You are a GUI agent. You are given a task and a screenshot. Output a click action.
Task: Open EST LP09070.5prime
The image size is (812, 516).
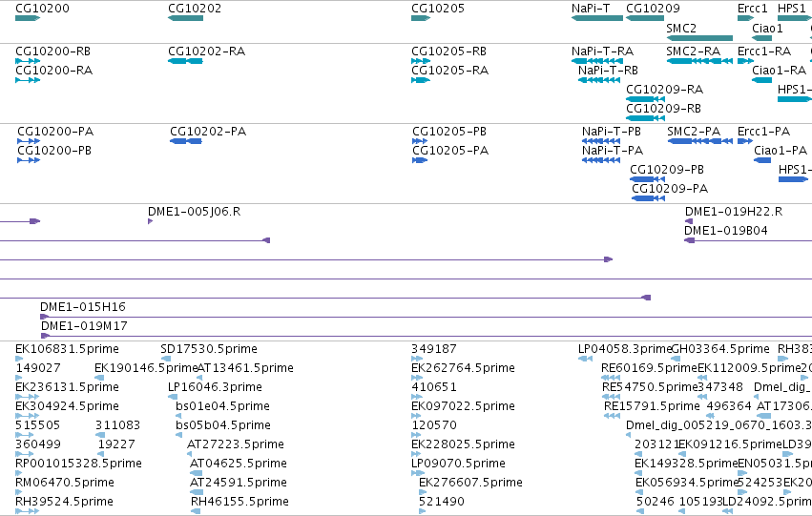coord(416,473)
